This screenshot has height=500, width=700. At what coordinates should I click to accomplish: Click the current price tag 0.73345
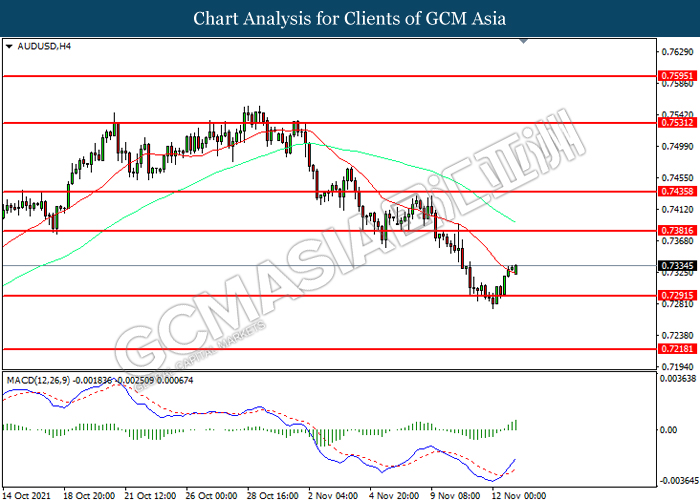tap(677, 266)
